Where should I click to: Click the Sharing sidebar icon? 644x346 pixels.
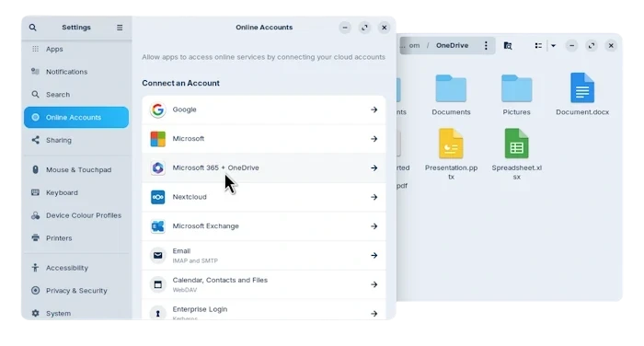(x=35, y=140)
